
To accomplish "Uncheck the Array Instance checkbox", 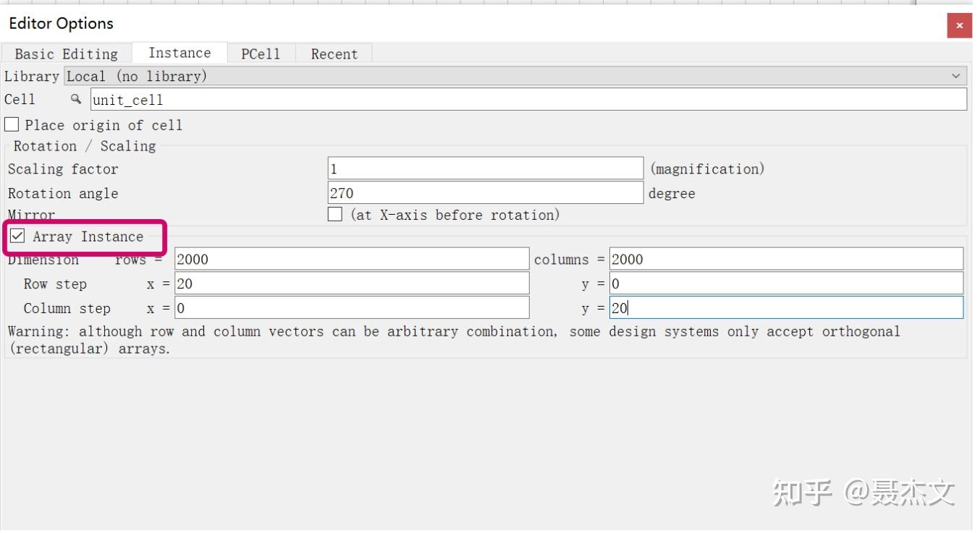I will (18, 236).
